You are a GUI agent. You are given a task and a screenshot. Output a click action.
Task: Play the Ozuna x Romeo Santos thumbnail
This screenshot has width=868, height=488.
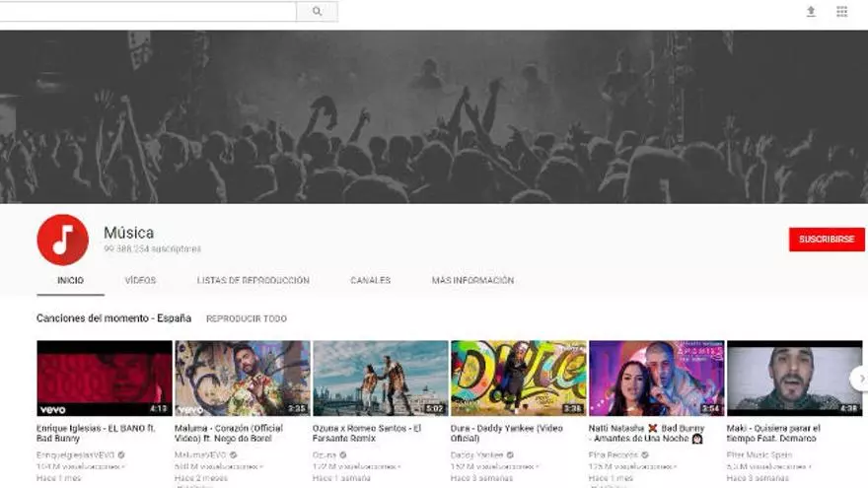pyautogui.click(x=380, y=378)
